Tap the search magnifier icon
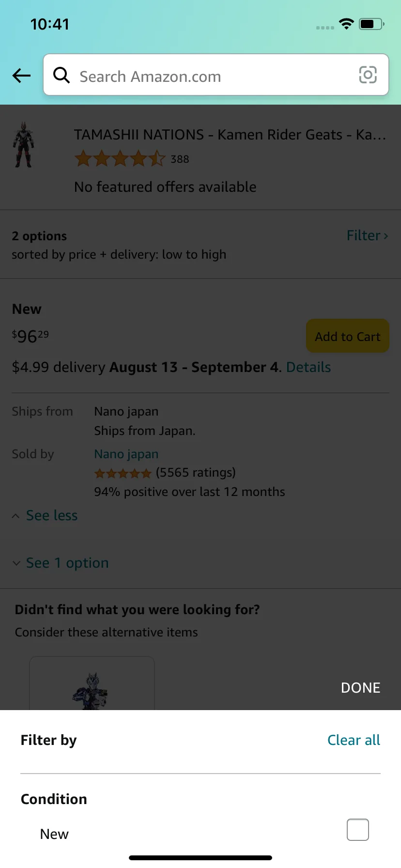Viewport: 401px width, 868px height. (62, 75)
